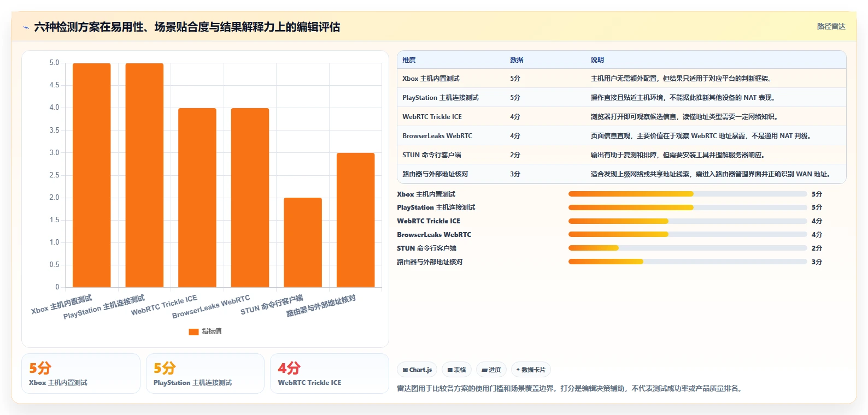
Task: Click the BrowserLeaks WebRTC chart bar
Action: [250, 198]
